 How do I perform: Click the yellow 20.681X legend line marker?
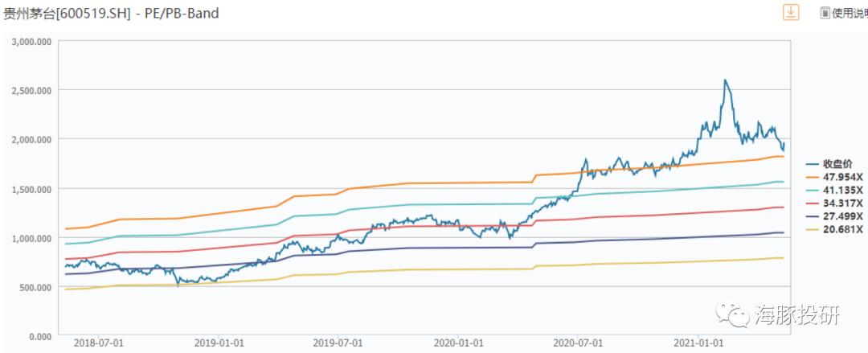pos(813,229)
